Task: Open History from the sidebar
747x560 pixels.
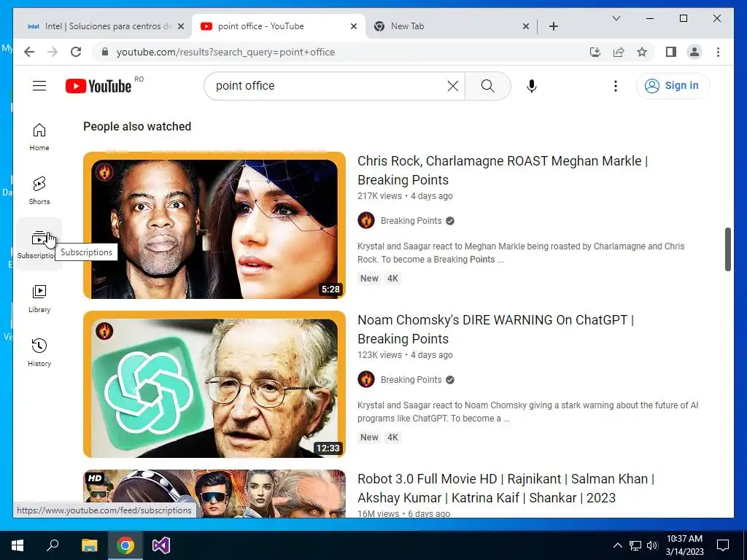Action: pos(39,352)
